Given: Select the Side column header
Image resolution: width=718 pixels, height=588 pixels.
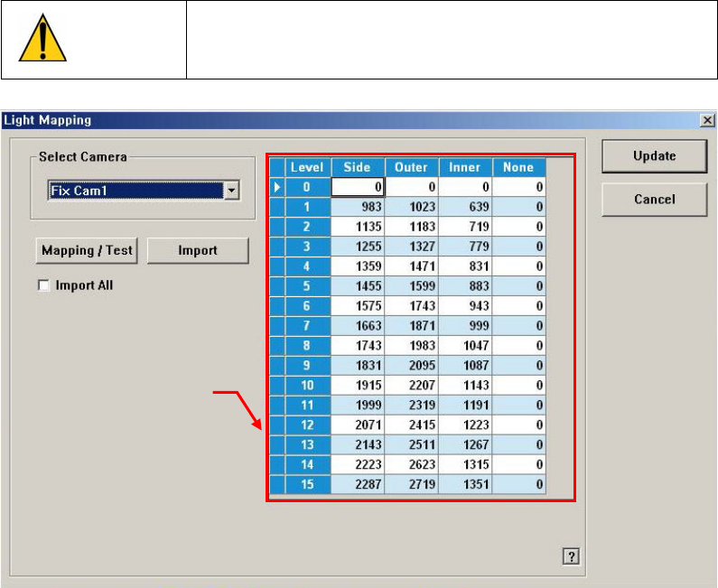Looking at the screenshot, I should 358,167.
